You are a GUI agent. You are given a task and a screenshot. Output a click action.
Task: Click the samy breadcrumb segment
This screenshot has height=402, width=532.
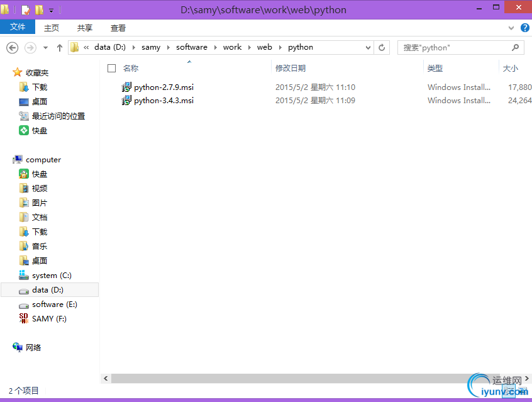coord(151,47)
